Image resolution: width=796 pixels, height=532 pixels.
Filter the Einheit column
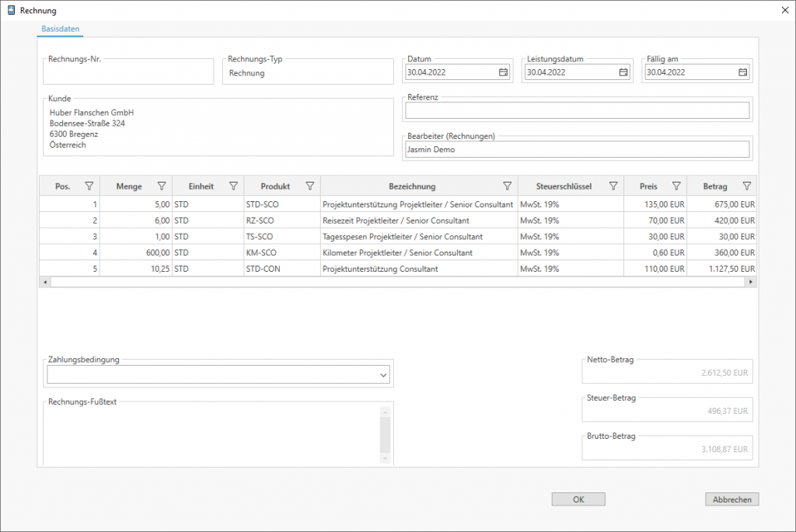click(x=233, y=186)
